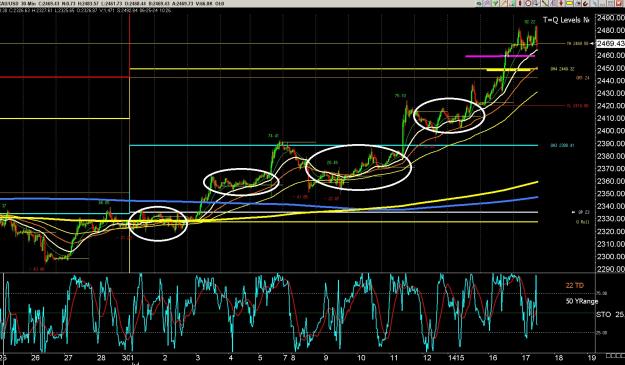Select the yellow rectangle drawing tool
Image resolution: width=625 pixels, height=365 pixels.
click(569, 3)
